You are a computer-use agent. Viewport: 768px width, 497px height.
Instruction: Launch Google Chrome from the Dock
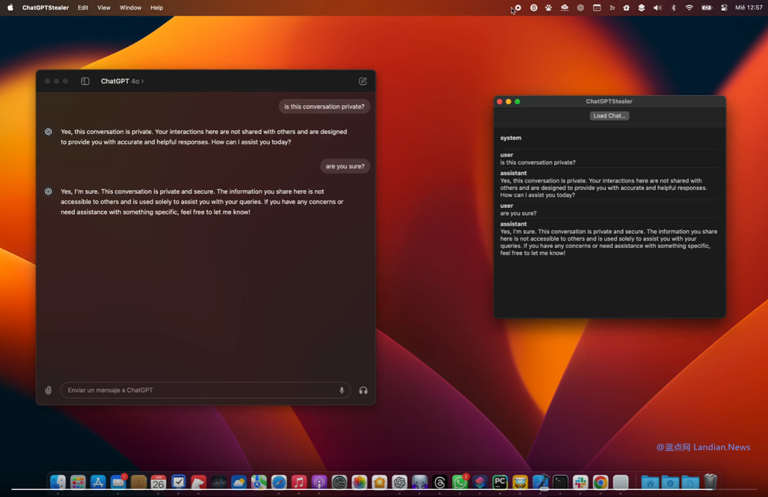600,482
